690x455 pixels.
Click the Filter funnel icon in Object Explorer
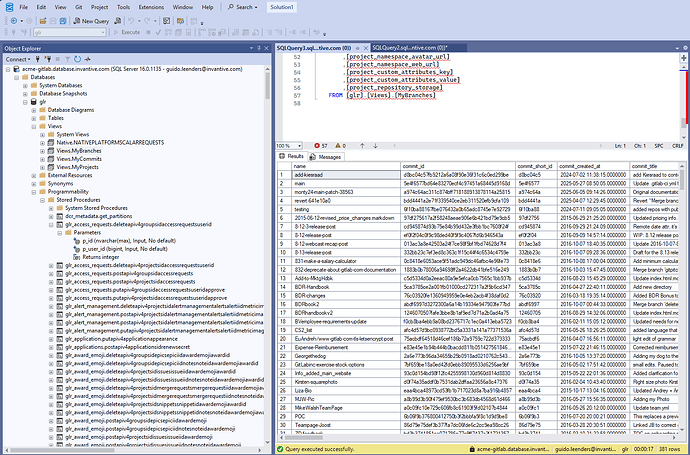[67, 59]
